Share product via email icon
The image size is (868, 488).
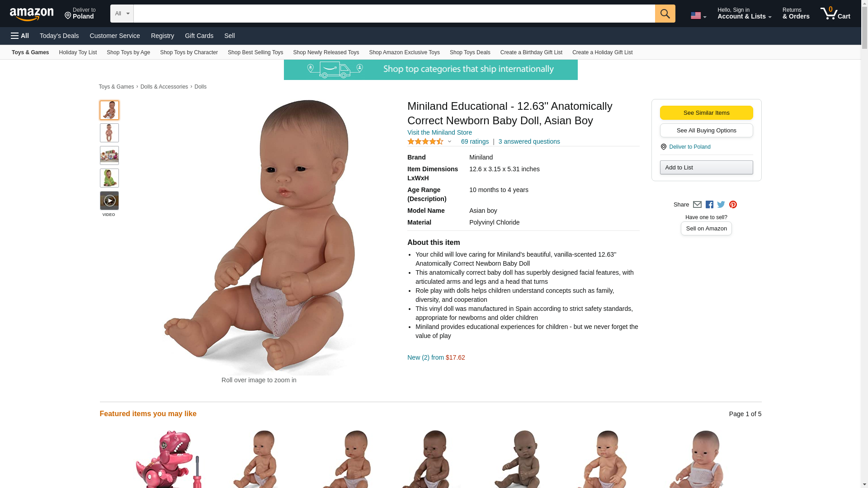697,205
